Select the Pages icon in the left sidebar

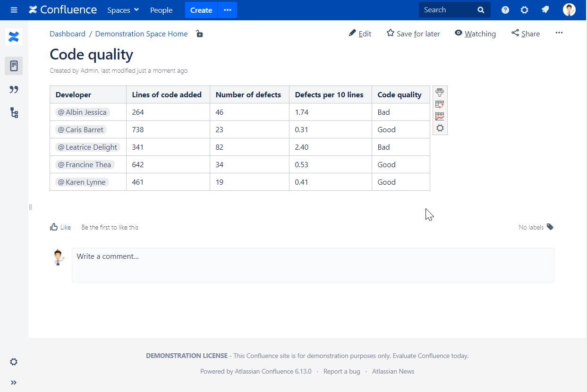[x=13, y=66]
